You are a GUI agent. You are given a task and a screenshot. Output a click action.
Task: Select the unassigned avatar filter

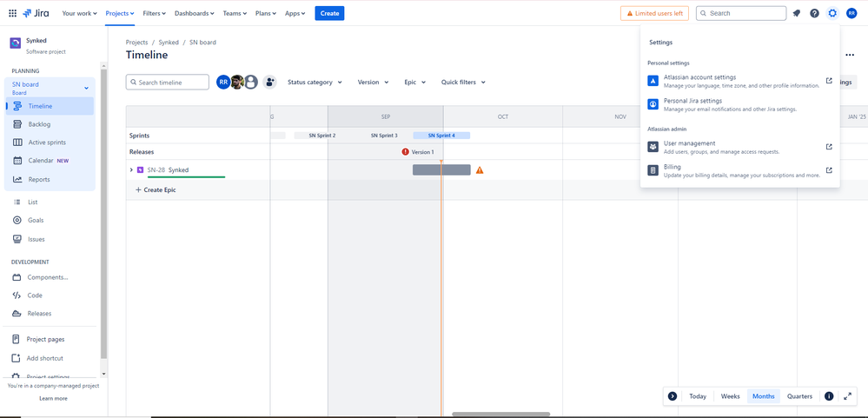(251, 82)
